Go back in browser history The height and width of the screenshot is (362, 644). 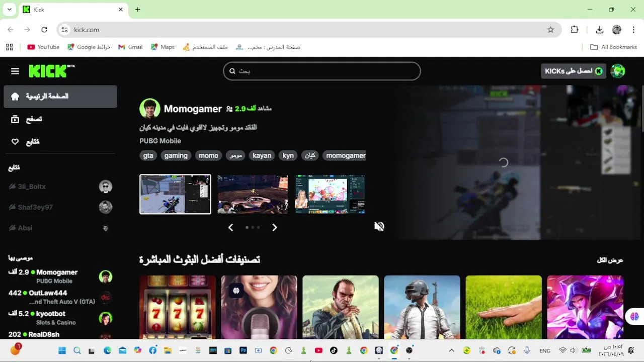click(11, 30)
